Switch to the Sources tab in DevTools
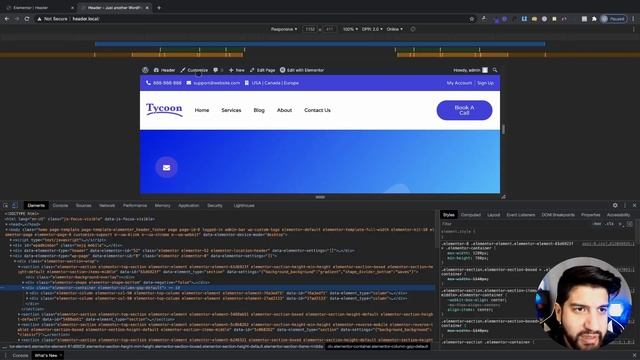The width and height of the screenshot is (640, 360). coord(83,205)
